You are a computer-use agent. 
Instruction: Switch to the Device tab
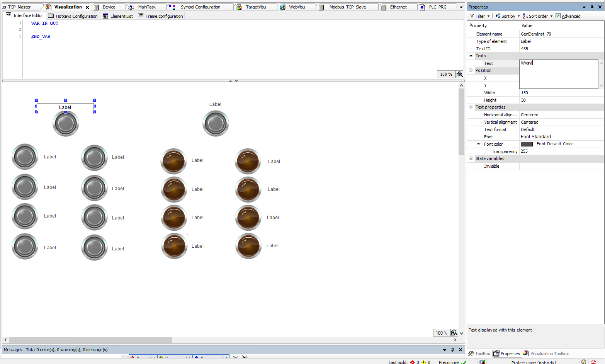click(x=109, y=7)
